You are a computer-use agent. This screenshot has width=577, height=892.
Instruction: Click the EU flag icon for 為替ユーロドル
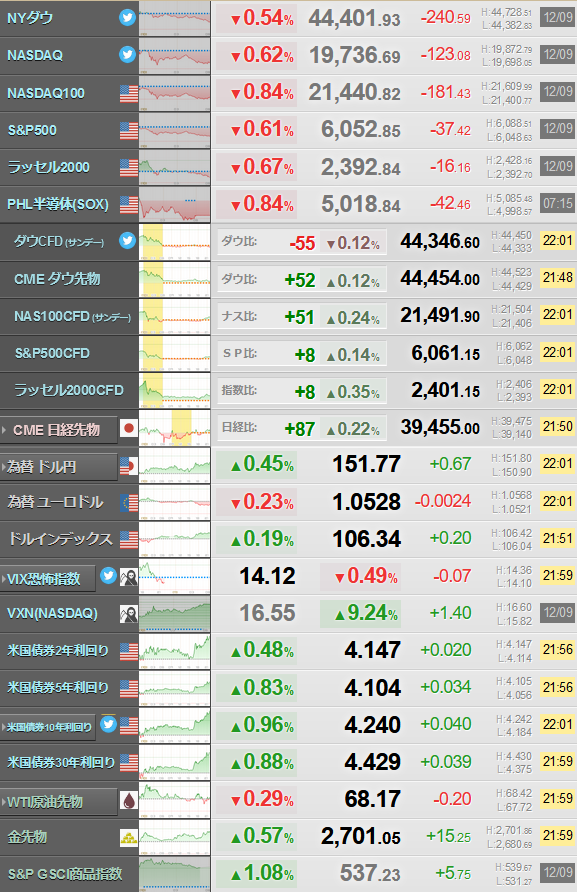(130, 502)
